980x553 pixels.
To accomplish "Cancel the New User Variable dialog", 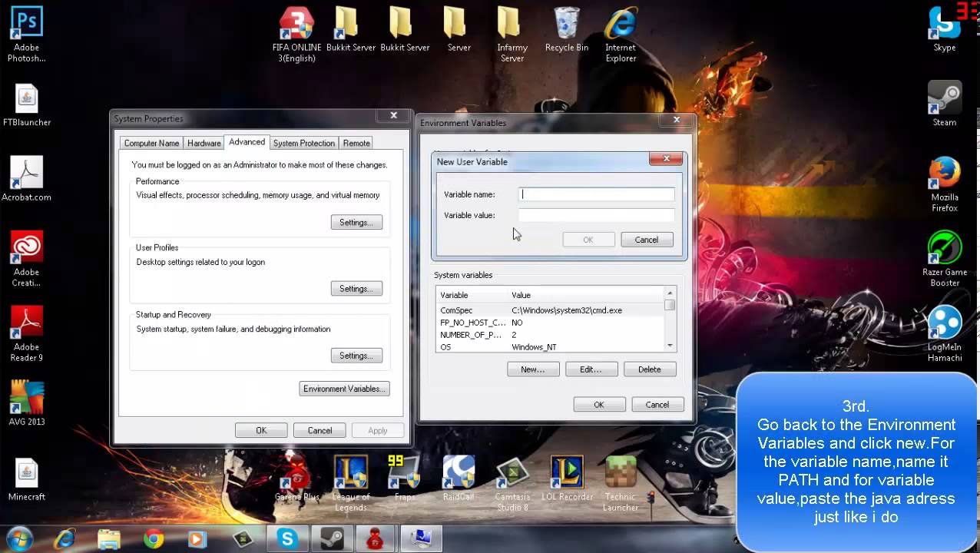I will (x=646, y=240).
